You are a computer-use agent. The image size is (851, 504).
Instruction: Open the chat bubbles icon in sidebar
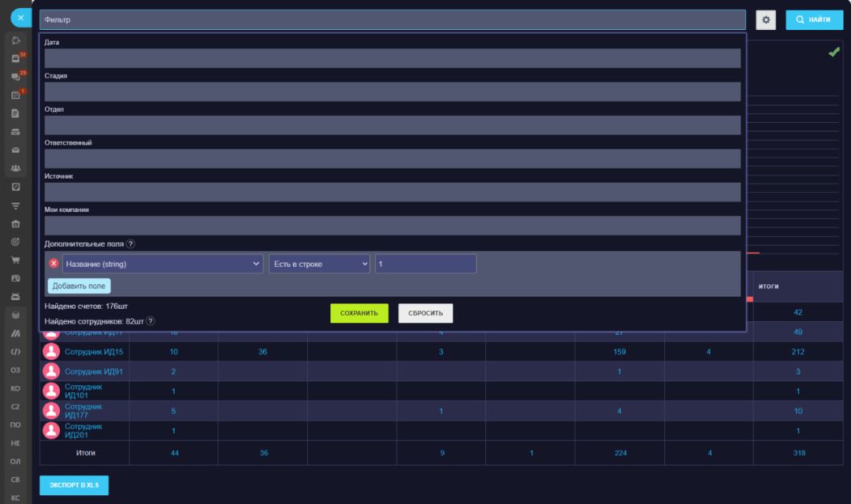tap(16, 76)
